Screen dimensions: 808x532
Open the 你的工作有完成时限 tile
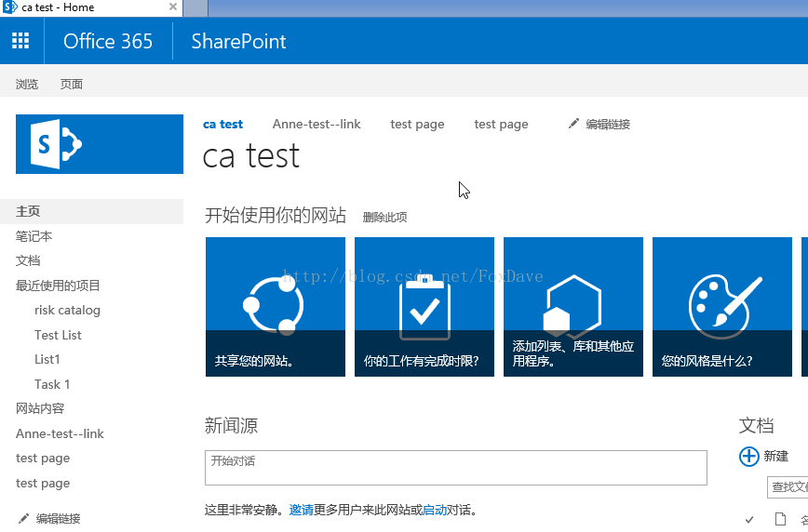424,307
